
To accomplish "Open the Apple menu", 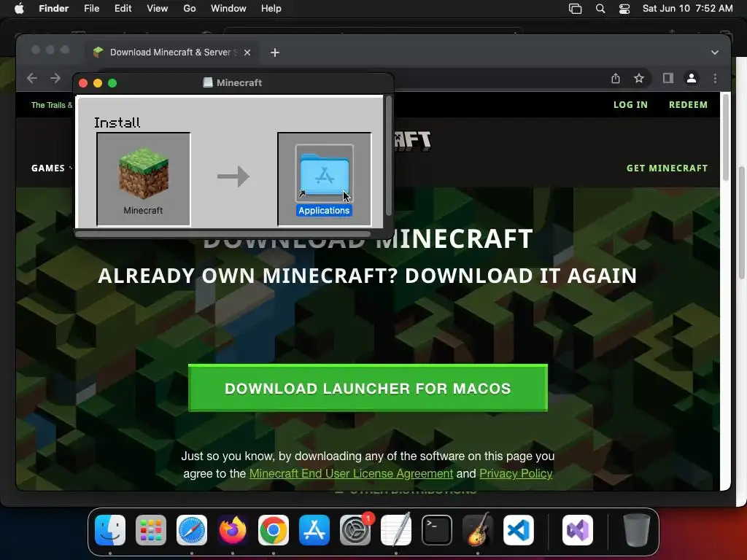I will coord(19,9).
